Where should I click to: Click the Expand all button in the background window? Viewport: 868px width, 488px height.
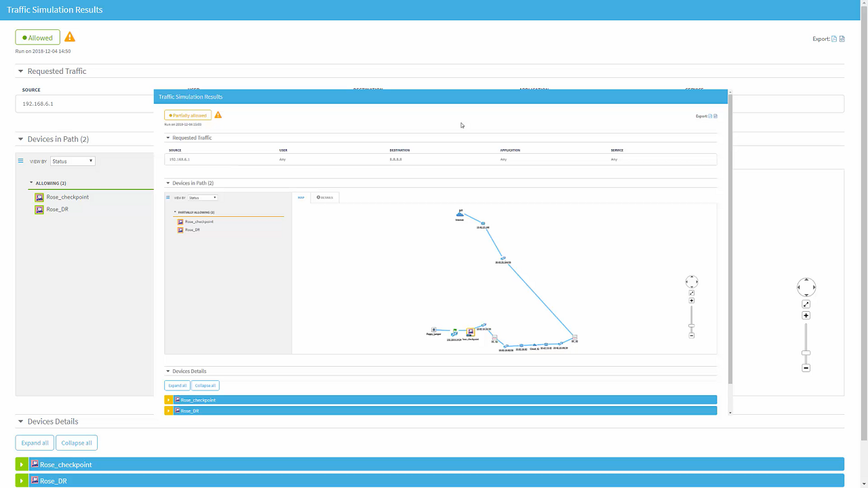[35, 443]
